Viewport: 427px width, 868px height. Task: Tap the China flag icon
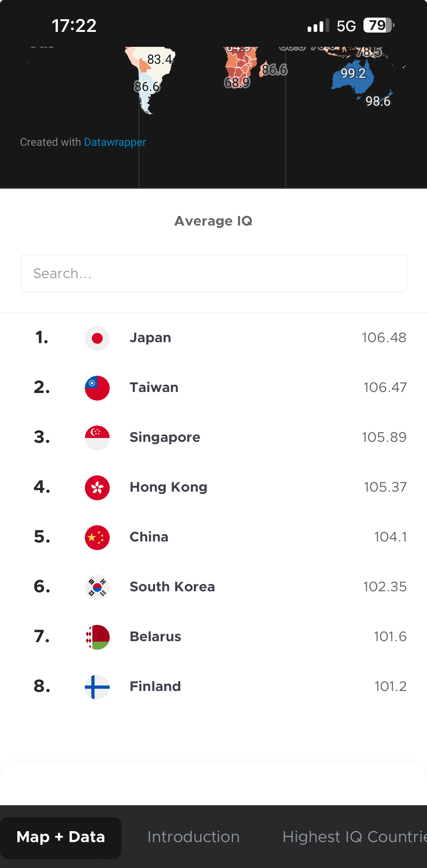(97, 537)
